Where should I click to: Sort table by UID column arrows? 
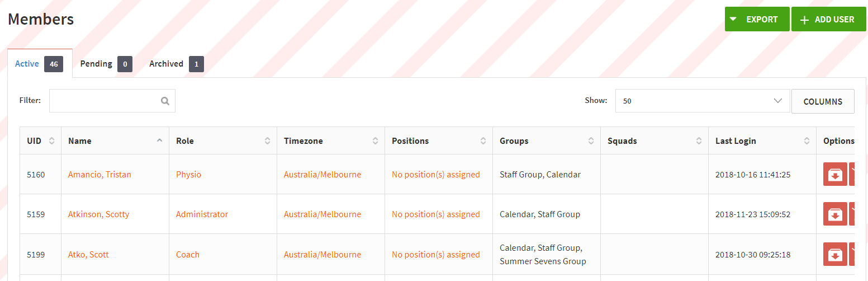(51, 141)
